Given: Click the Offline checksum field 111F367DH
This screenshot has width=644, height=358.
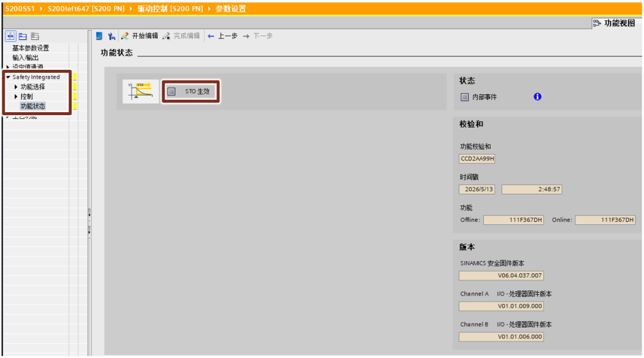Looking at the screenshot, I should [x=513, y=220].
